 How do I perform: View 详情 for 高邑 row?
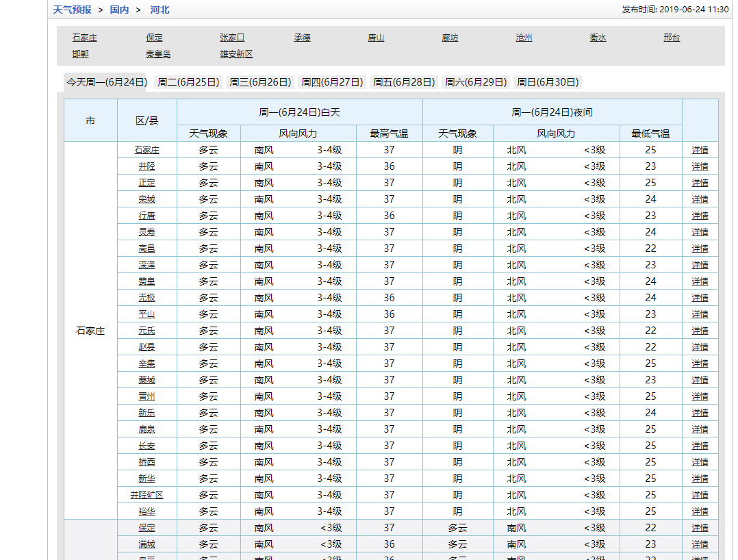pyautogui.click(x=700, y=249)
